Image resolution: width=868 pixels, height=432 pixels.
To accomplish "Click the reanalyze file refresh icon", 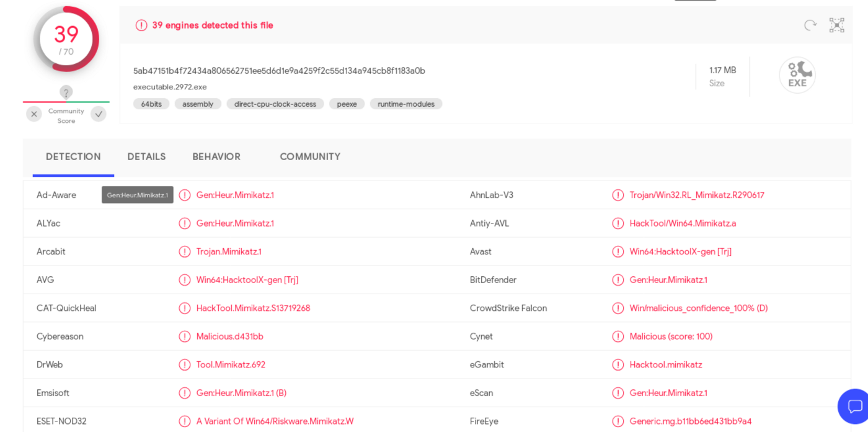I will [810, 25].
